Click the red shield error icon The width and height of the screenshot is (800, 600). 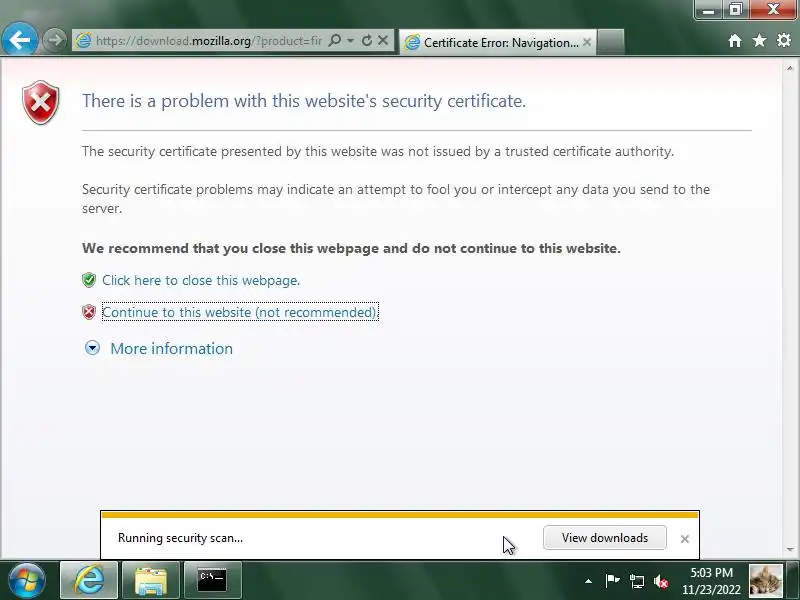41,102
